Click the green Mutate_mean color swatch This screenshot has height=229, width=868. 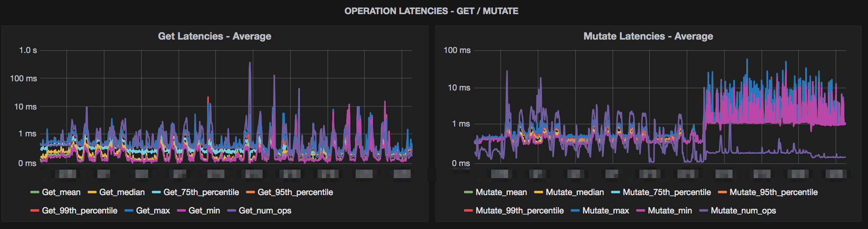coord(468,192)
